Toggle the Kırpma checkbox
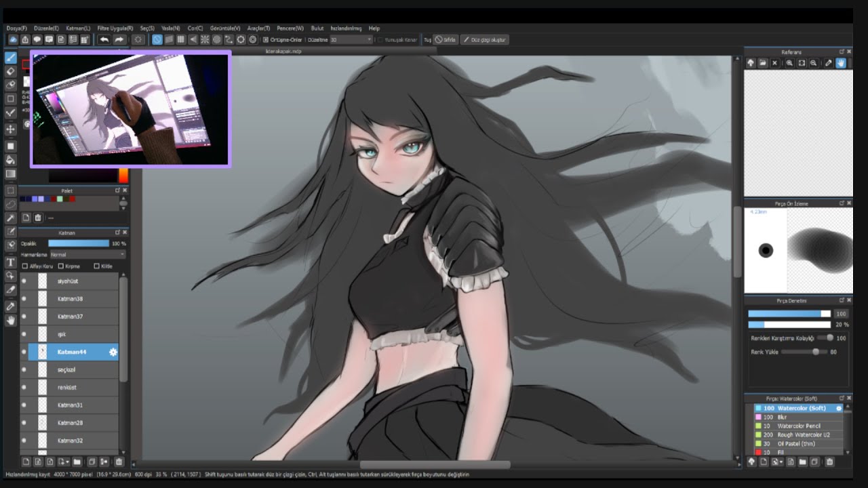The height and width of the screenshot is (488, 868). coord(61,266)
